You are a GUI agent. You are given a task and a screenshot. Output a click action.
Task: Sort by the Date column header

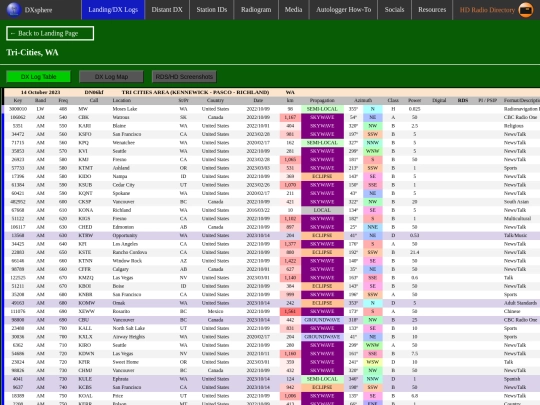tap(258, 100)
